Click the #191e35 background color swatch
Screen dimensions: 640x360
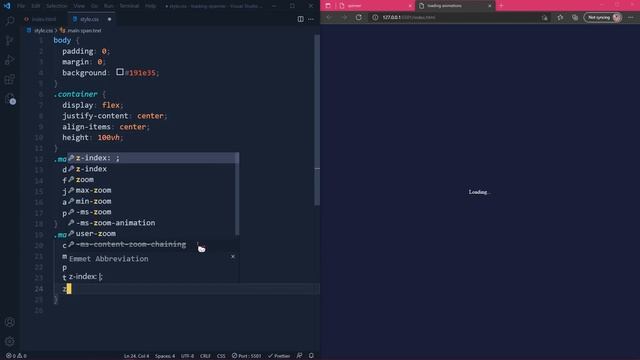120,72
